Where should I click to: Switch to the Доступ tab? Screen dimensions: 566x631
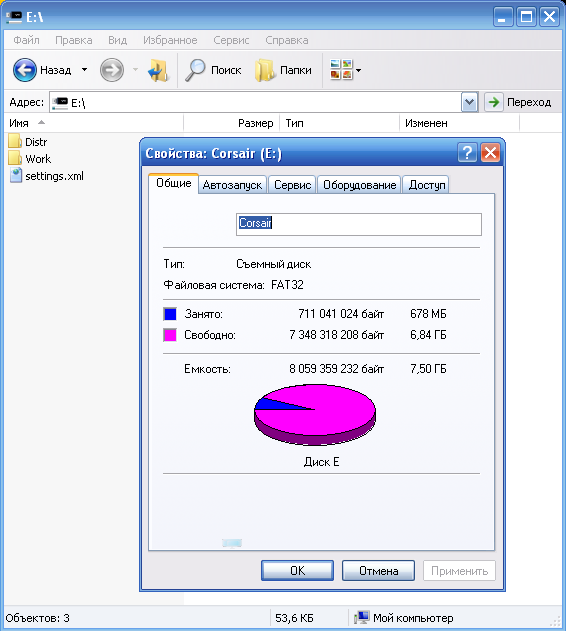pos(427,185)
